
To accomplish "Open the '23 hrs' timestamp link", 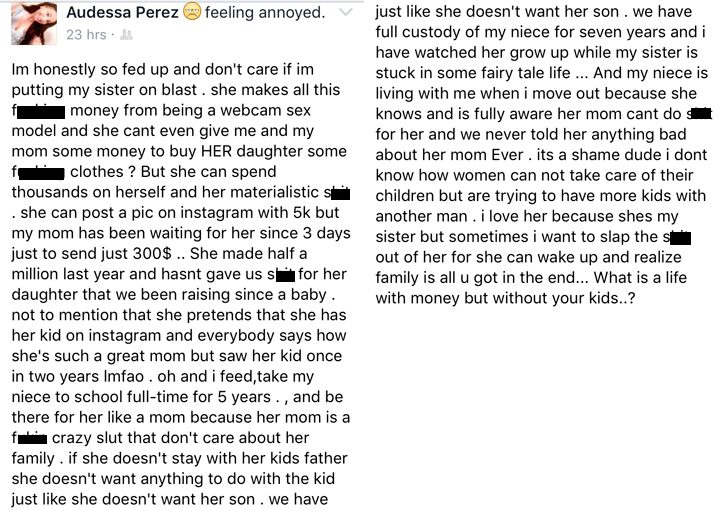I will [x=86, y=35].
